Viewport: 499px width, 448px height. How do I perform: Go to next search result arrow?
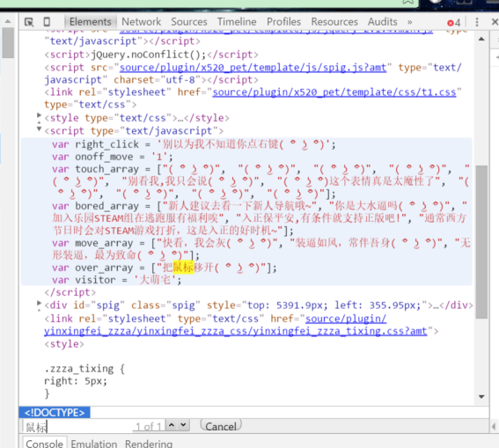tap(183, 425)
